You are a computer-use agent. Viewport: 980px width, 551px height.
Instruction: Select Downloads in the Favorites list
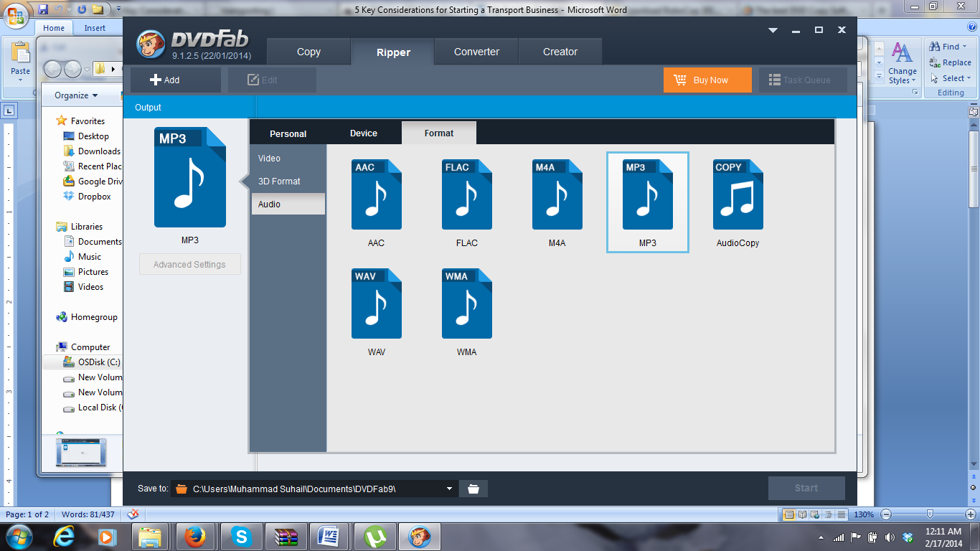92,151
